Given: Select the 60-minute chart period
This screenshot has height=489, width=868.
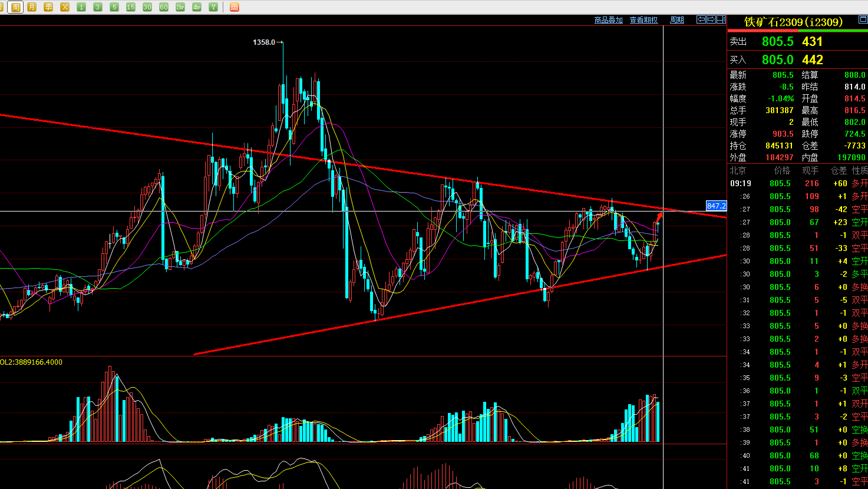Looking at the screenshot, I should (164, 7).
